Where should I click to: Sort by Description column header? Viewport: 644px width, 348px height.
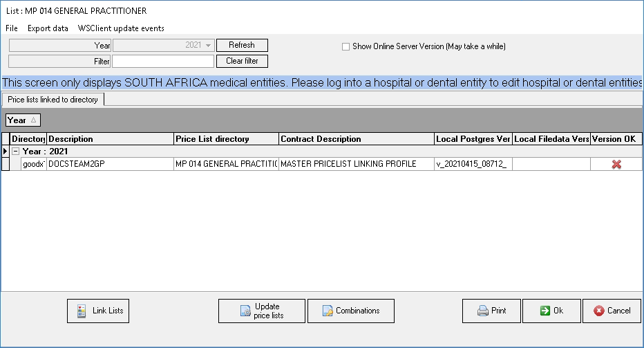(x=110, y=139)
